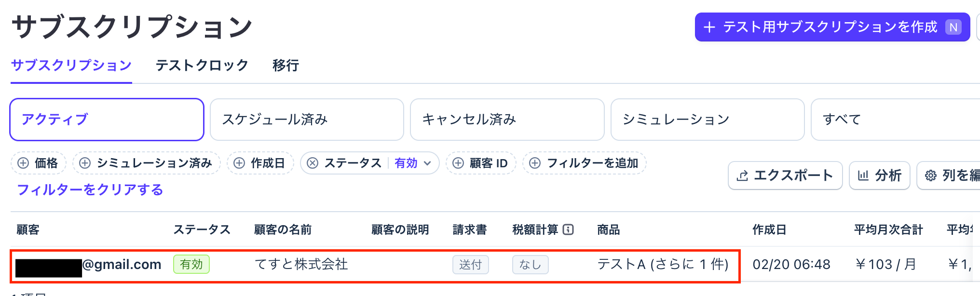Click plus icon on 価格 filter
Screen dimensions: 980x296
(x=23, y=163)
